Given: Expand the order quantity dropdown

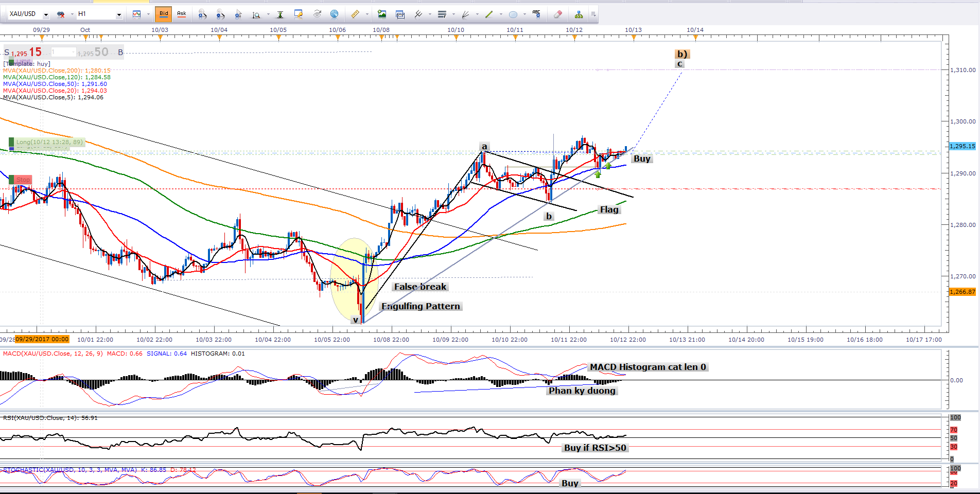Looking at the screenshot, I should click(73, 52).
